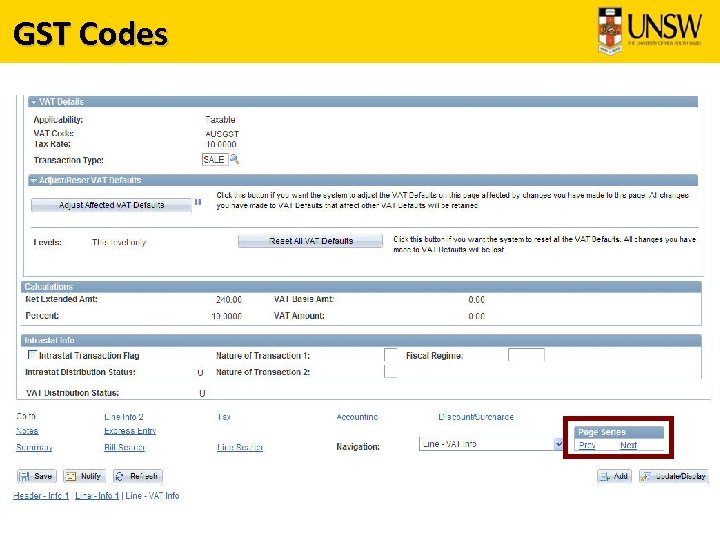Click the Save button
This screenshot has width=720, height=540.
coord(37,476)
